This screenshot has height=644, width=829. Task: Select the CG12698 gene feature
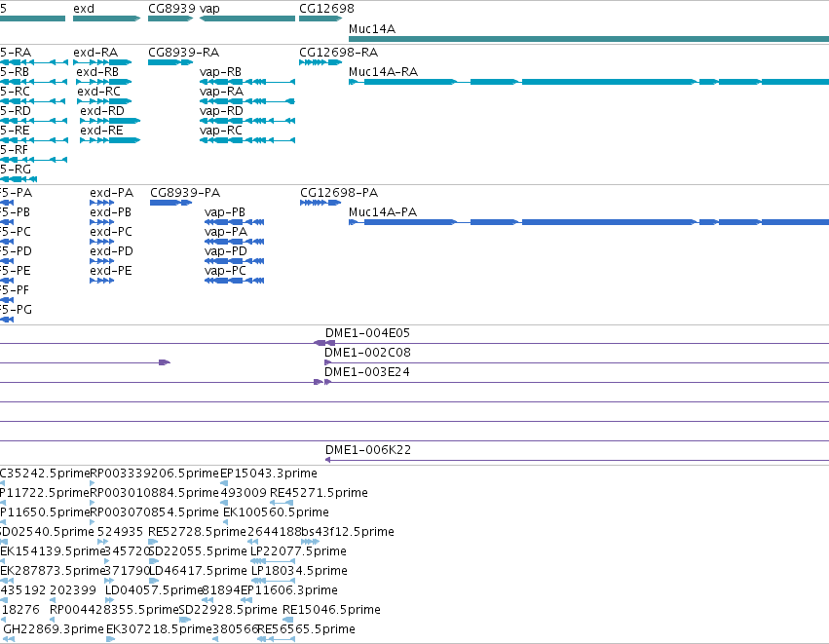click(x=320, y=19)
